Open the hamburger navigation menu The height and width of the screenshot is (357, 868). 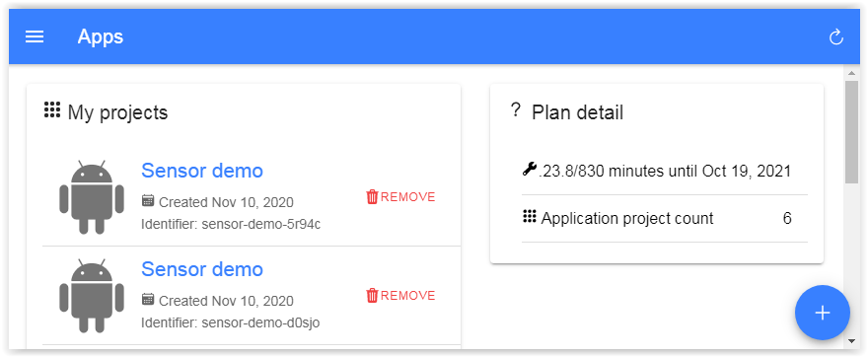(35, 37)
